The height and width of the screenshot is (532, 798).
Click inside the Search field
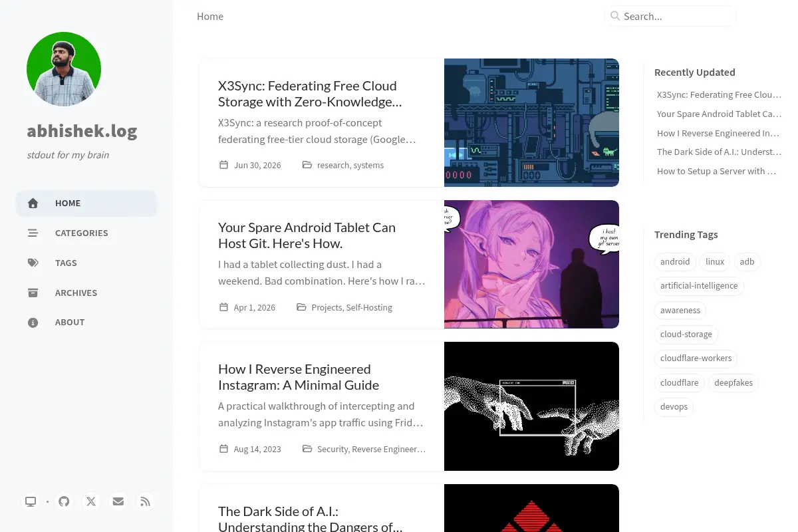pyautogui.click(x=670, y=16)
